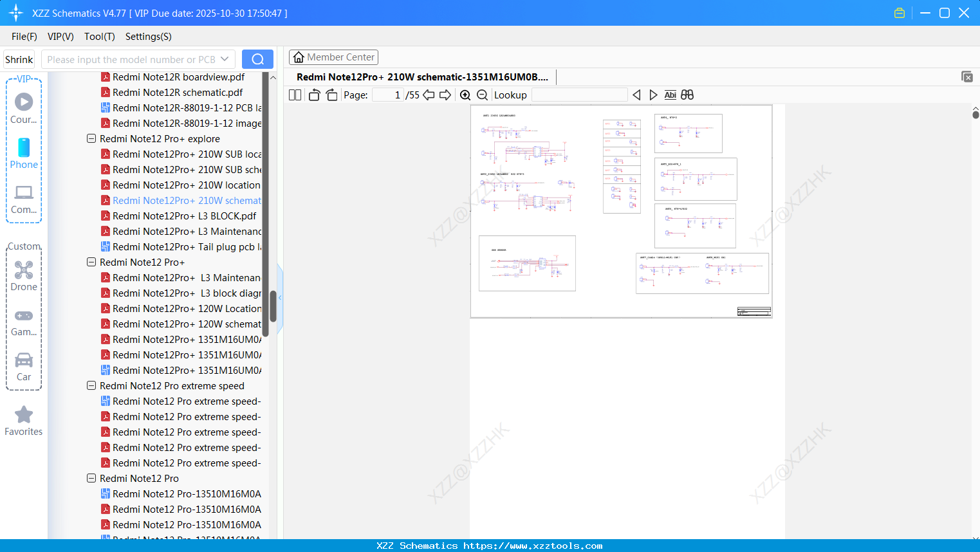Open Redmi Note12Pro+ 210W location file
This screenshot has height=552, width=980.
[x=181, y=185]
